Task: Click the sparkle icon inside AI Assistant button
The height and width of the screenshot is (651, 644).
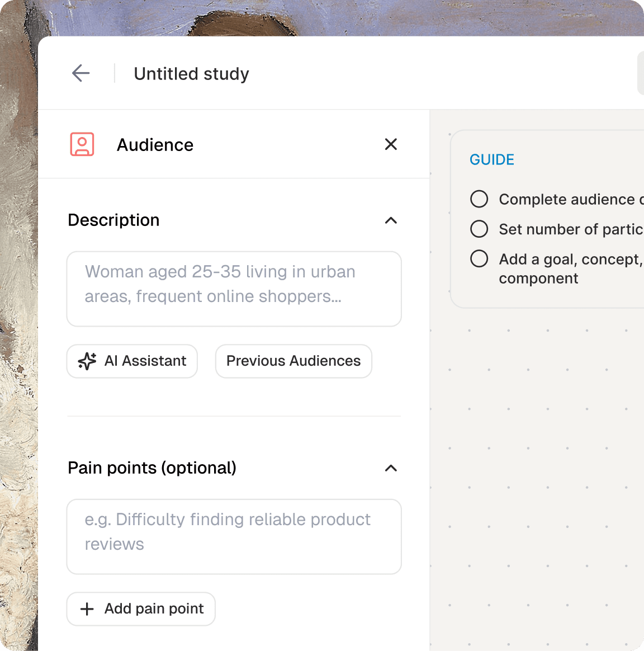Action: [87, 361]
